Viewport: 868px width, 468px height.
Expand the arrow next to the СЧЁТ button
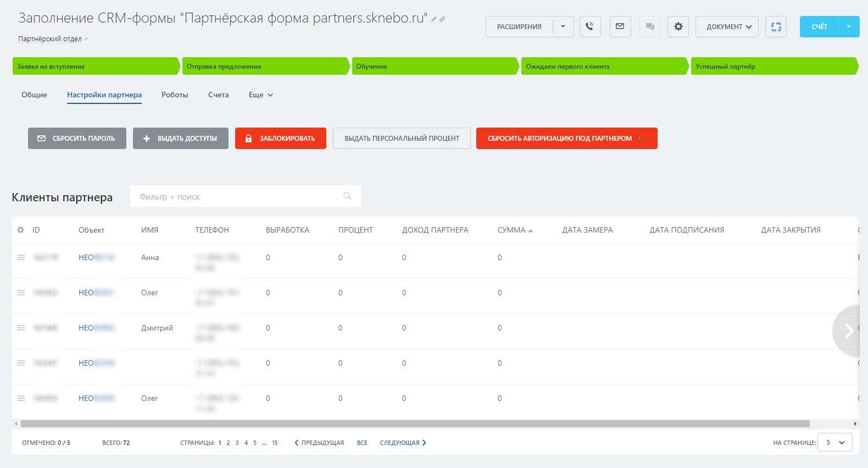coord(849,26)
